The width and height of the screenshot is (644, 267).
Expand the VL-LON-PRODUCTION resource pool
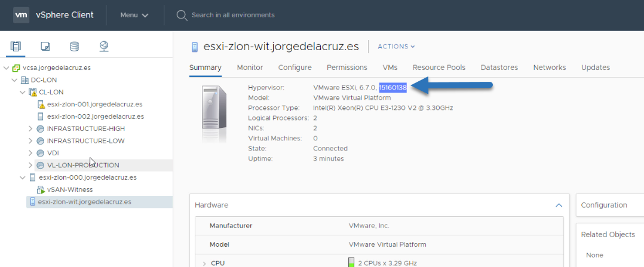[30, 165]
